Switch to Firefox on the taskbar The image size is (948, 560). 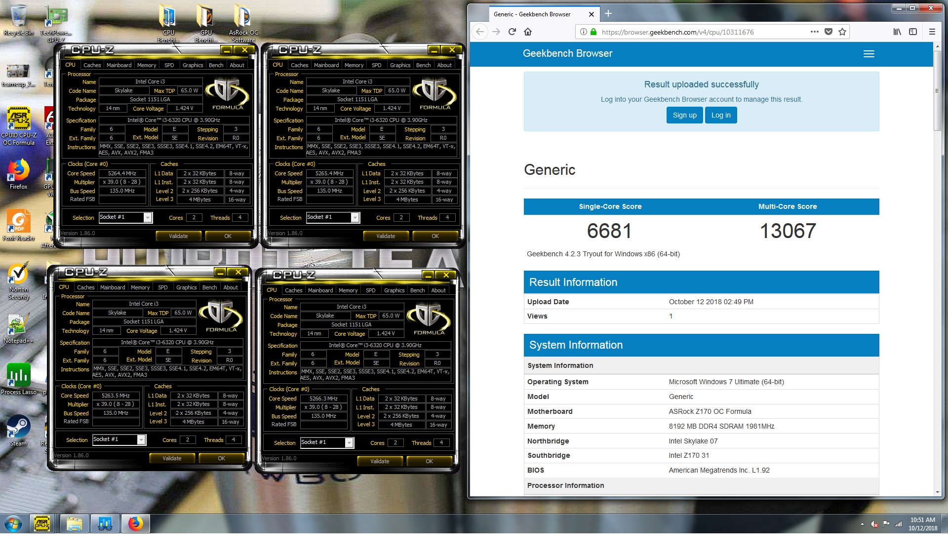(136, 523)
